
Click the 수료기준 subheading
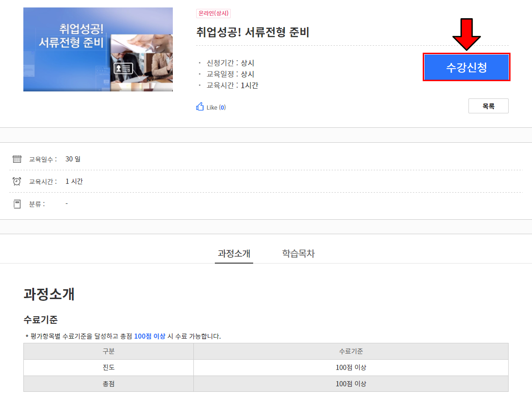[x=40, y=320]
